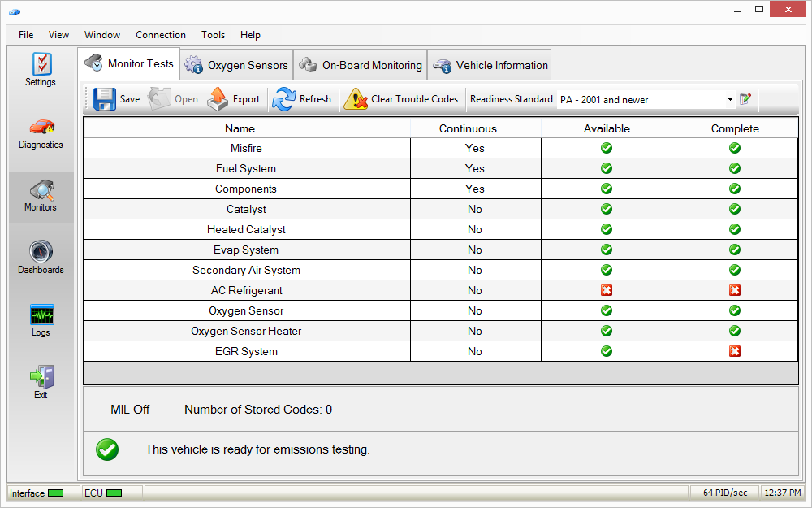Export monitor test results
This screenshot has height=508, width=812.
pos(235,99)
